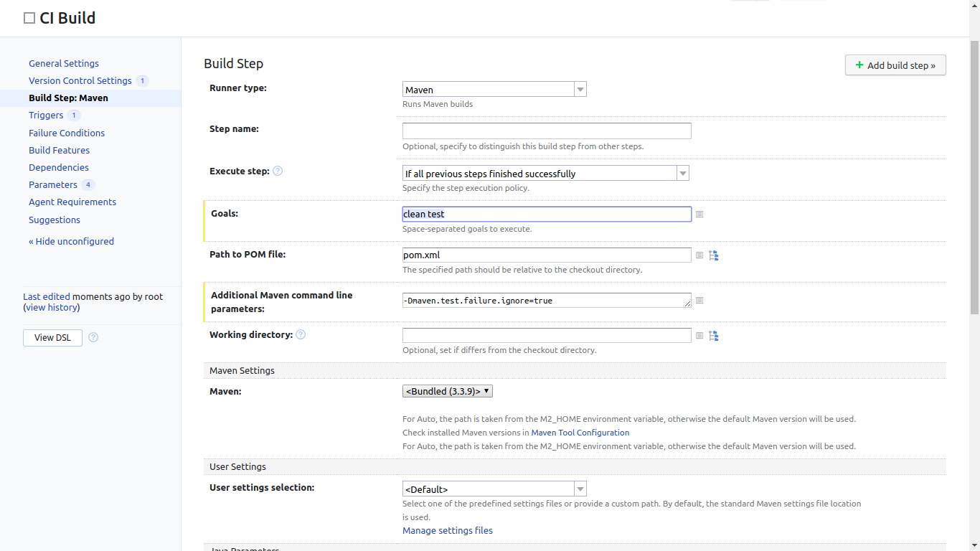Go to Version Control Settings
Screen dimensions: 980x551
(80, 81)
